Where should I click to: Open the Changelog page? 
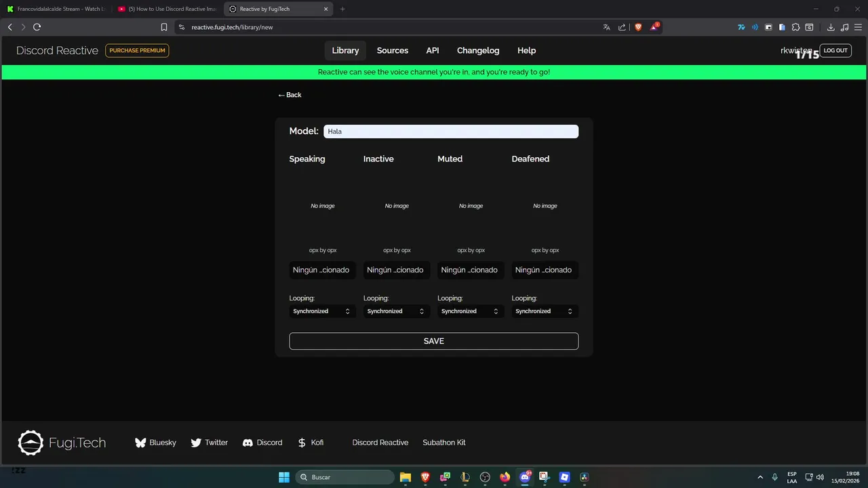pos(478,51)
